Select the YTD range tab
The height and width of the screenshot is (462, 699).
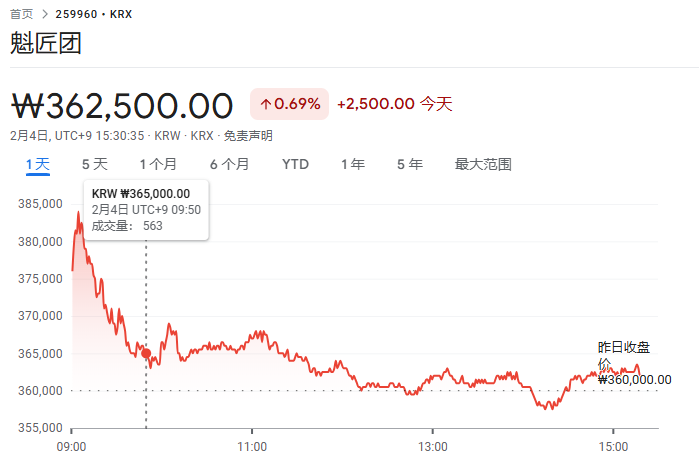(295, 165)
